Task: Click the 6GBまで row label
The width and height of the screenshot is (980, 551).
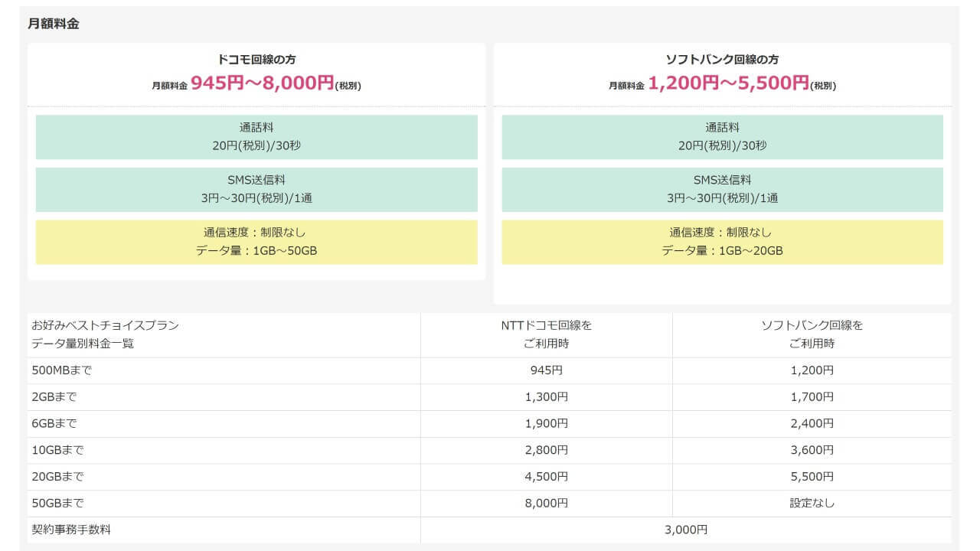Action: [54, 424]
